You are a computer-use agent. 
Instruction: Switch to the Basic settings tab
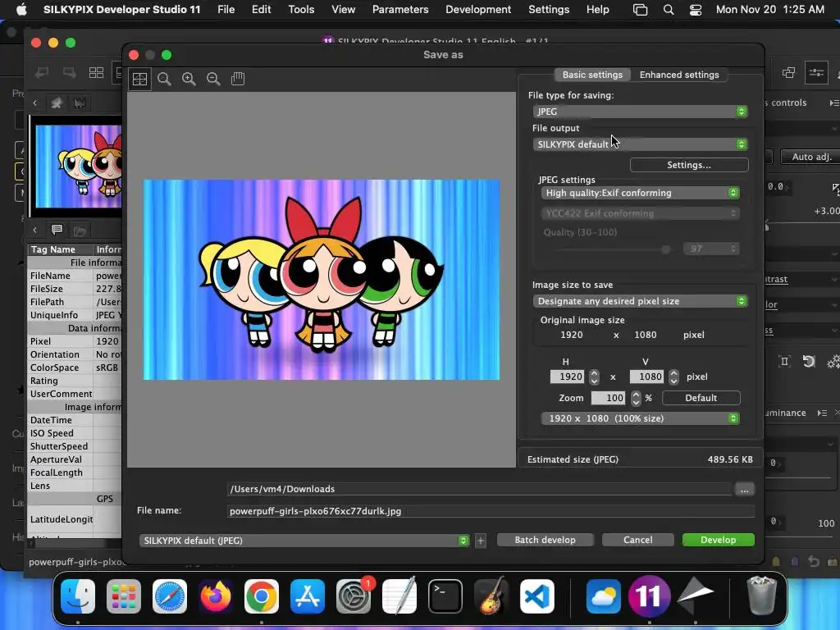tap(592, 75)
